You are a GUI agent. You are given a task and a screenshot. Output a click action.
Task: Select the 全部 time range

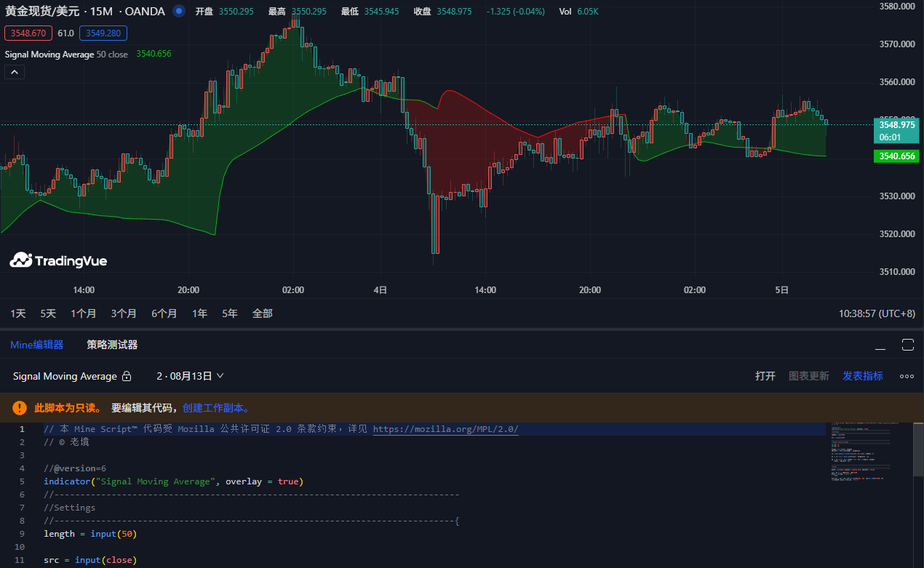tap(262, 313)
